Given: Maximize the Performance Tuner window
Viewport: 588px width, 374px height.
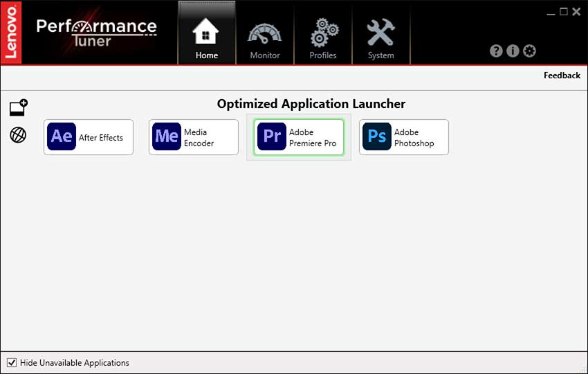Looking at the screenshot, I should coord(564,12).
